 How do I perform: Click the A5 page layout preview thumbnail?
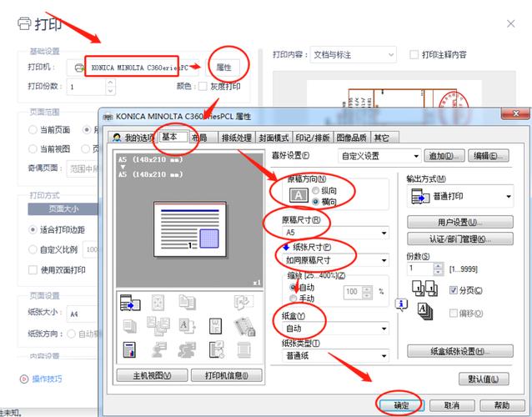pyautogui.click(x=190, y=229)
